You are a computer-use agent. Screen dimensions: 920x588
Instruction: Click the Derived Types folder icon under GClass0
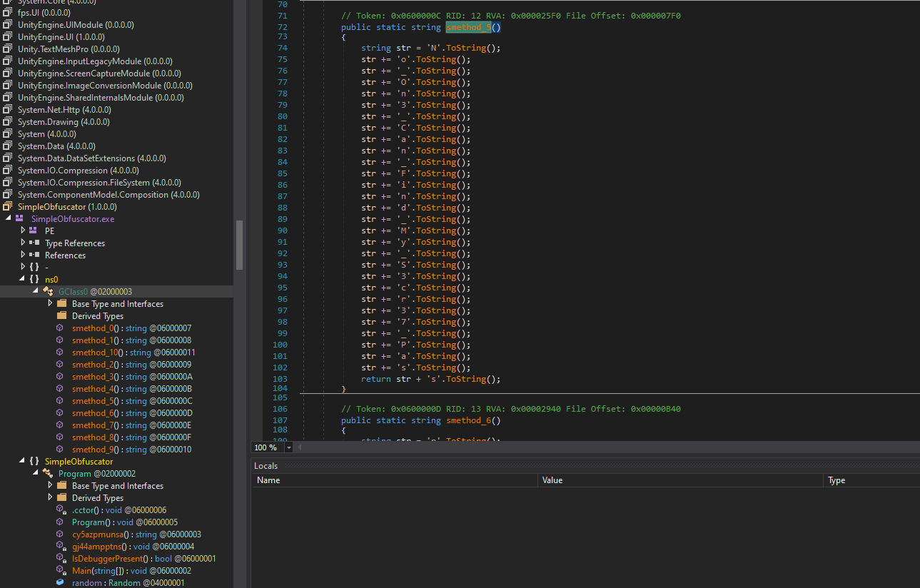click(61, 316)
